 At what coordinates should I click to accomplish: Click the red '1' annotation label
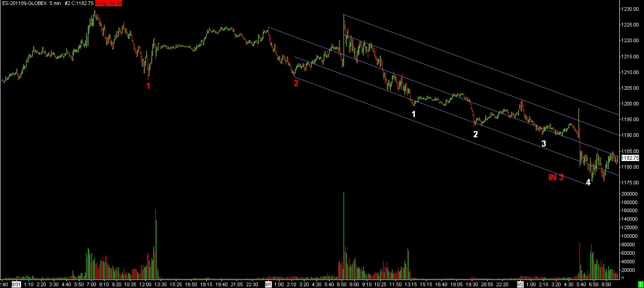click(x=148, y=86)
